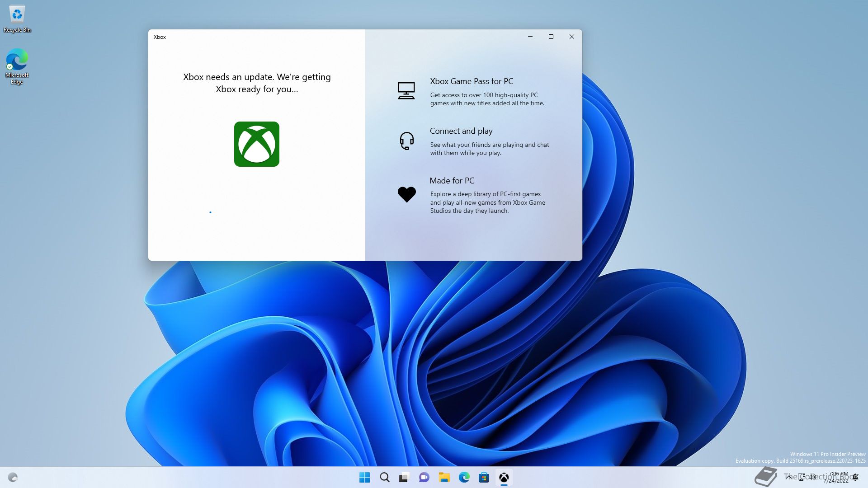Launch File Explorer from the taskbar
This screenshot has width=868, height=488.
[444, 477]
